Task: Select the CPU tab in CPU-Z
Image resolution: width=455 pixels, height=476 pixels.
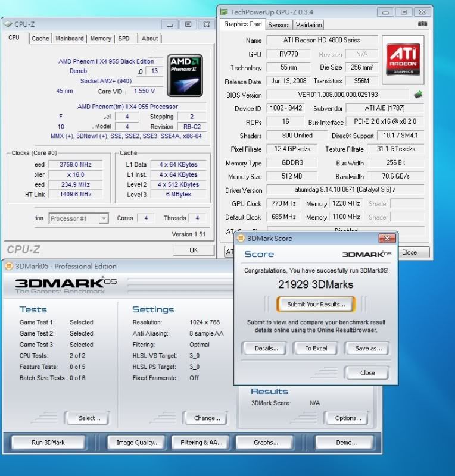Action: (14, 37)
